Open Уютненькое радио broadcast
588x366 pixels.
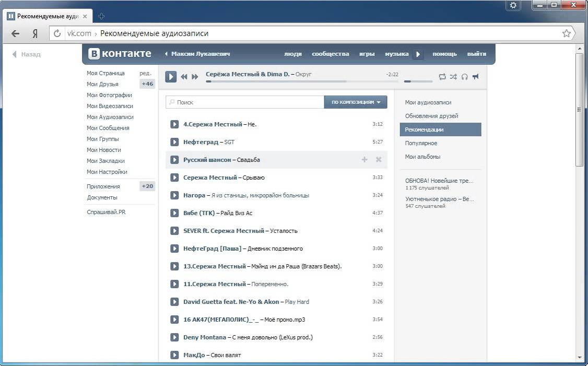440,199
